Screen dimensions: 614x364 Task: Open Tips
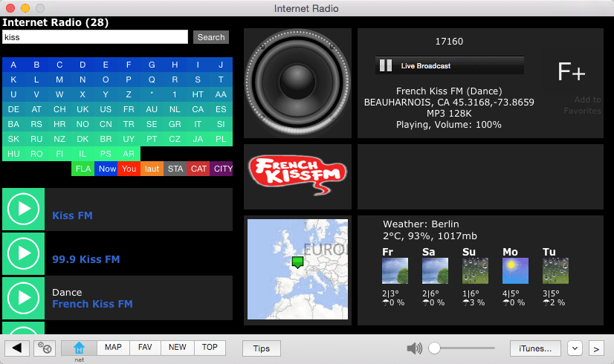pos(262,348)
